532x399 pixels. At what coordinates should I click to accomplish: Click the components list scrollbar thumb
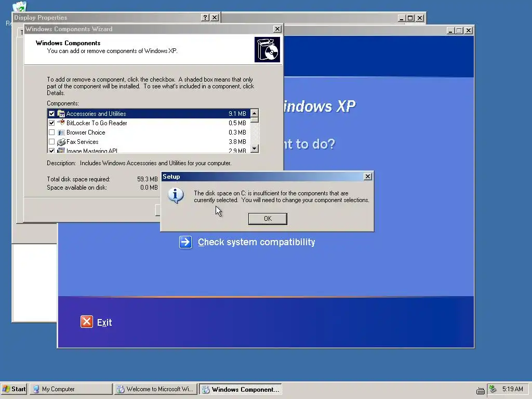[x=254, y=120]
